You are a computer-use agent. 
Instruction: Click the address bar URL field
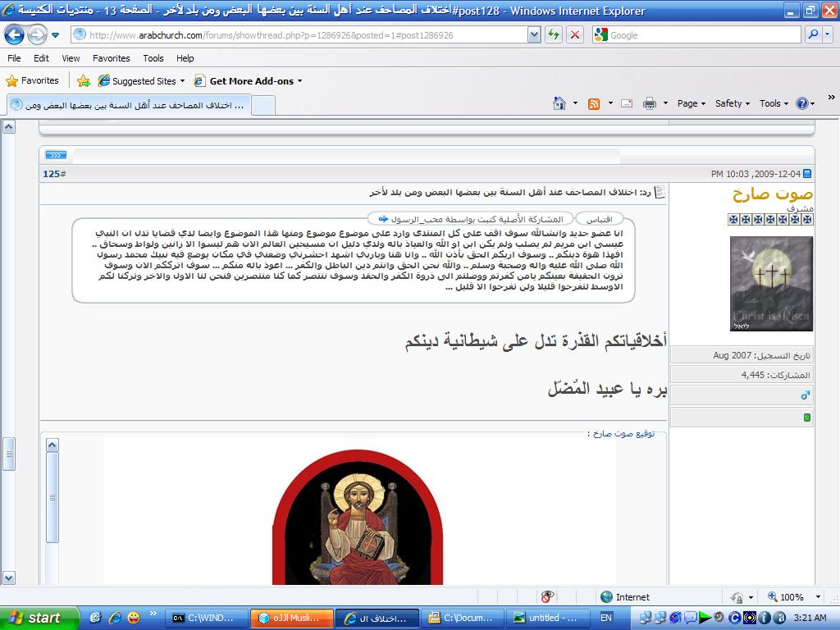click(x=300, y=35)
